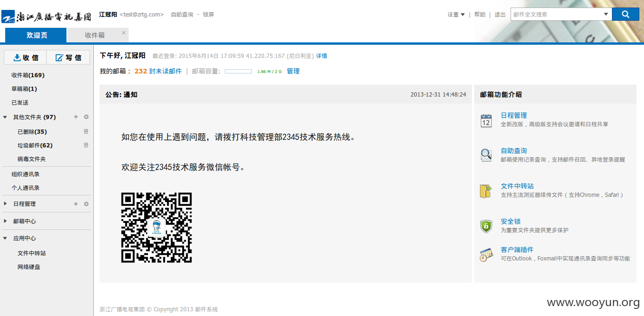644x316 pixels.
Task: Open the 帮助 link
Action: point(480,15)
